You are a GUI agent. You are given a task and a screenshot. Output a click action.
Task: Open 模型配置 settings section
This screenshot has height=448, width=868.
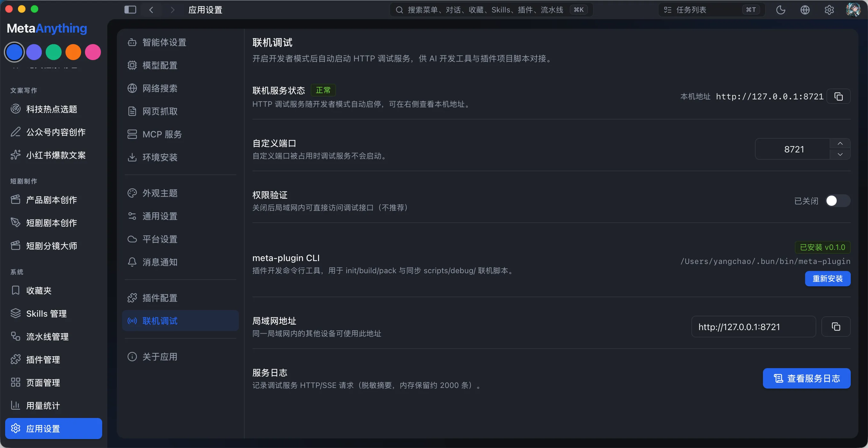click(x=180, y=66)
